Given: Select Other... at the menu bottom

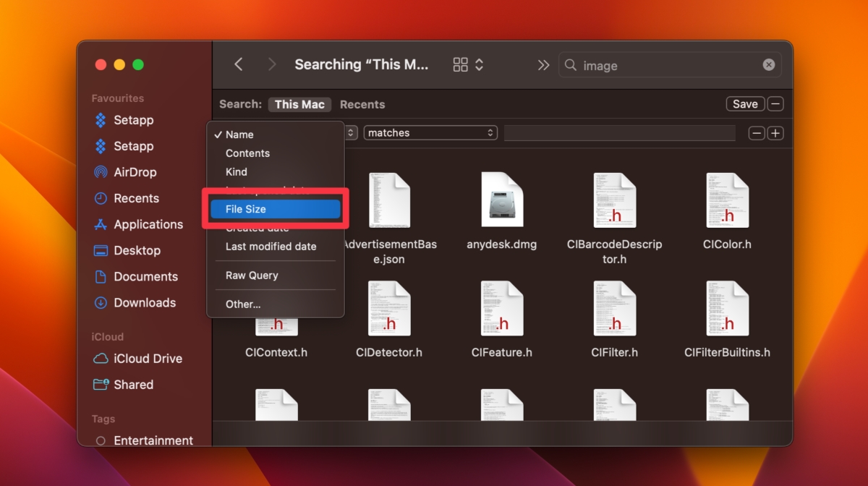Looking at the screenshot, I should tap(242, 304).
